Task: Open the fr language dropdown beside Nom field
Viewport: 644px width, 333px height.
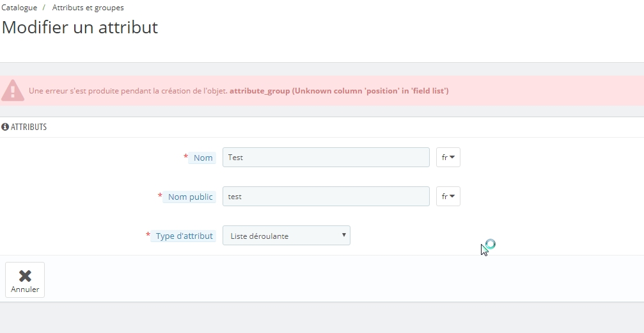Action: (x=448, y=158)
